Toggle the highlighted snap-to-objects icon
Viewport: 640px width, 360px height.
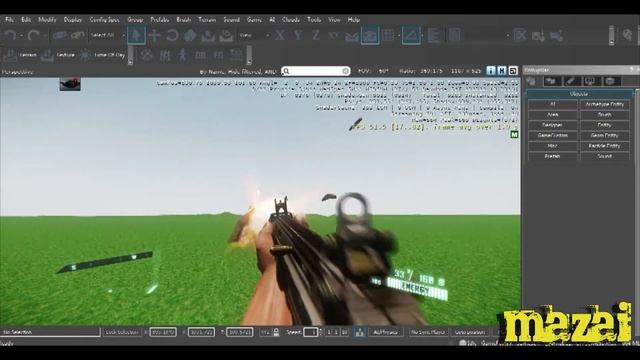click(370, 36)
